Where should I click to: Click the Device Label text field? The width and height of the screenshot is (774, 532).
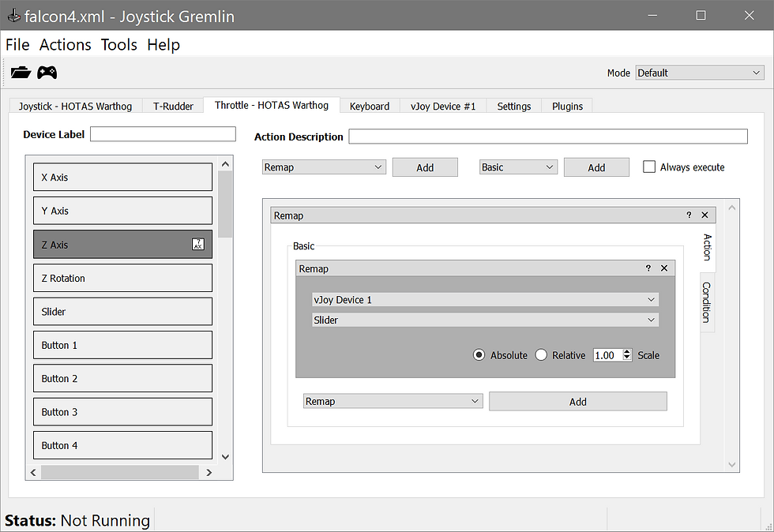tap(163, 133)
